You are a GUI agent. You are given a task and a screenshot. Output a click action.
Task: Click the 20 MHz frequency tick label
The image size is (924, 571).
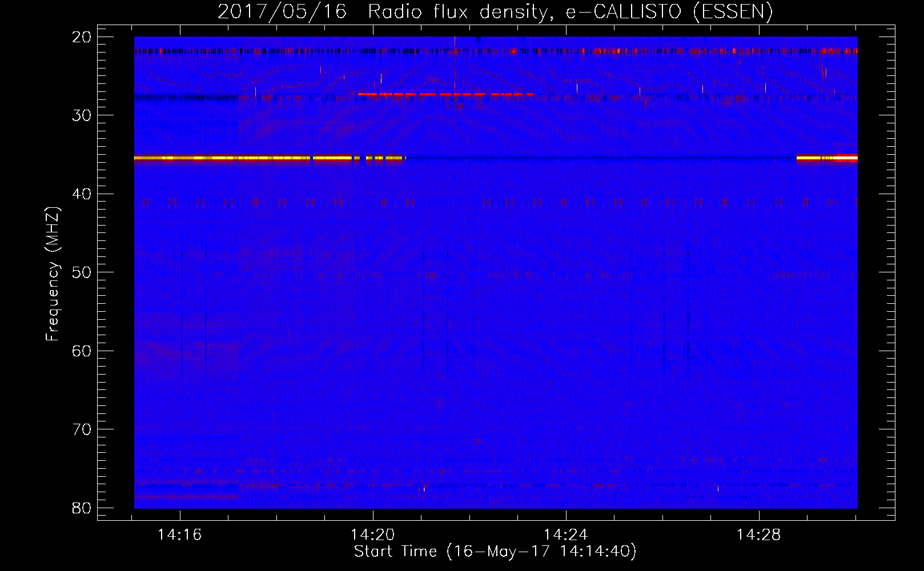[82, 37]
